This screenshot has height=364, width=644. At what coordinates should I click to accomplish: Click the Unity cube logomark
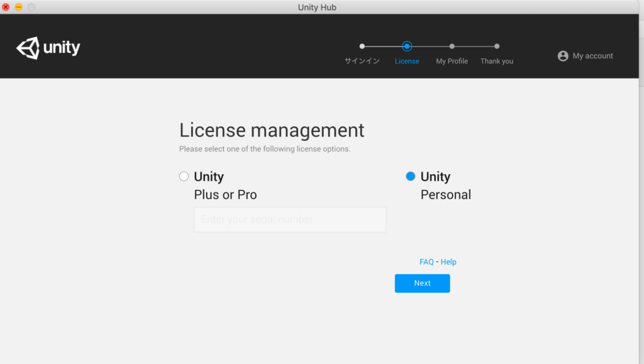point(28,47)
